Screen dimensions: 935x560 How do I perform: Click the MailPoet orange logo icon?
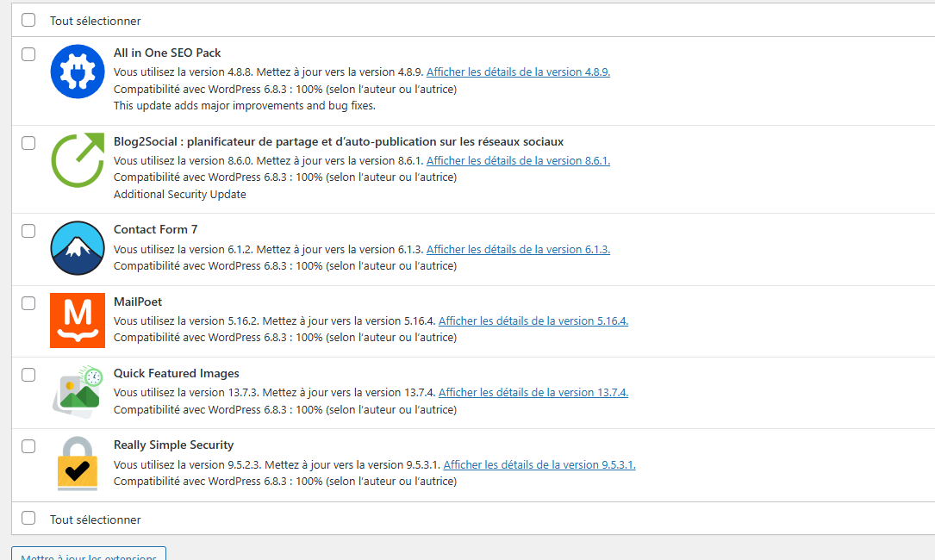(78, 320)
